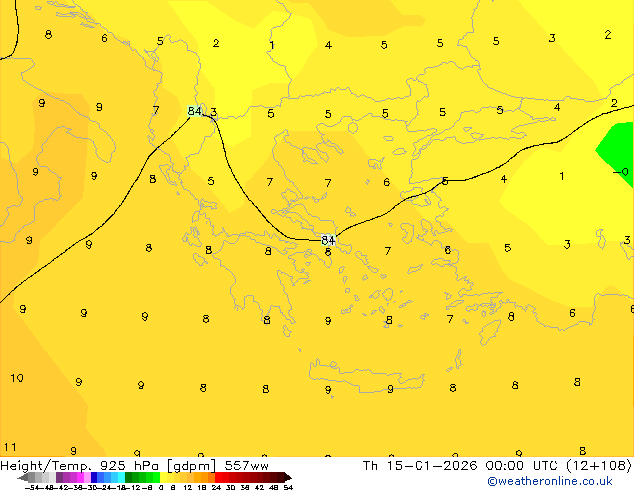Click the temperature value '10' on left edge
This screenshot has width=634, height=490.
[x=17, y=378]
